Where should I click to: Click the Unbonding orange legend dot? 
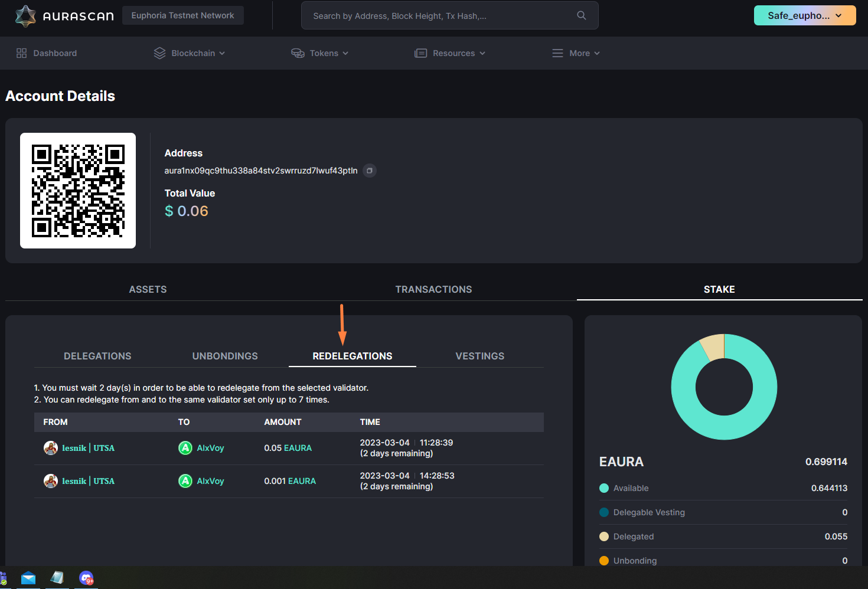click(x=604, y=561)
